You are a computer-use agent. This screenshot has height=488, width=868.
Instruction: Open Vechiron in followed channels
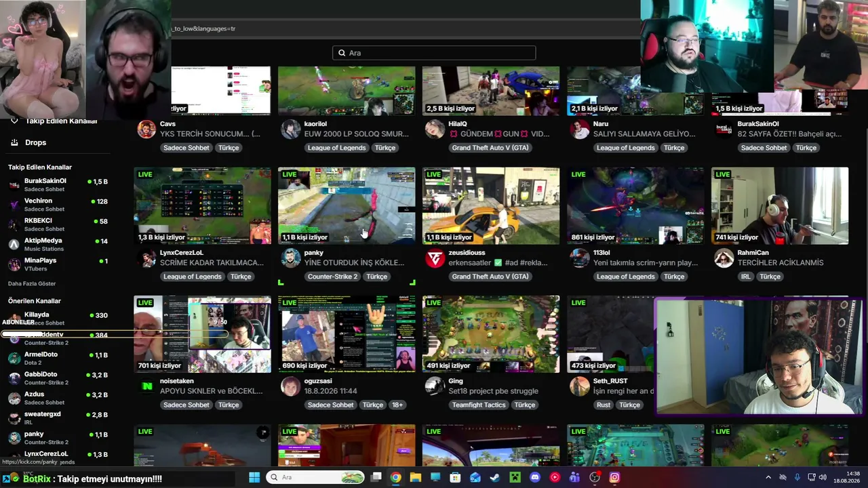(58, 205)
